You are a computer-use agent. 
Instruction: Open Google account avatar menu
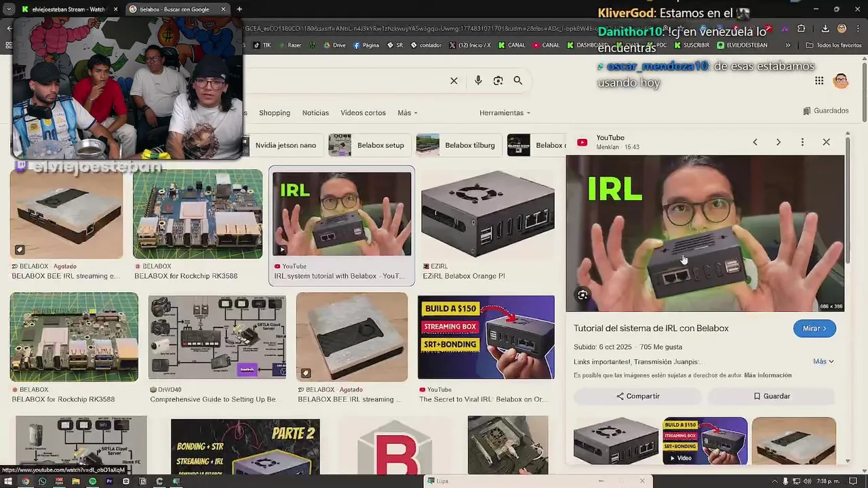841,81
